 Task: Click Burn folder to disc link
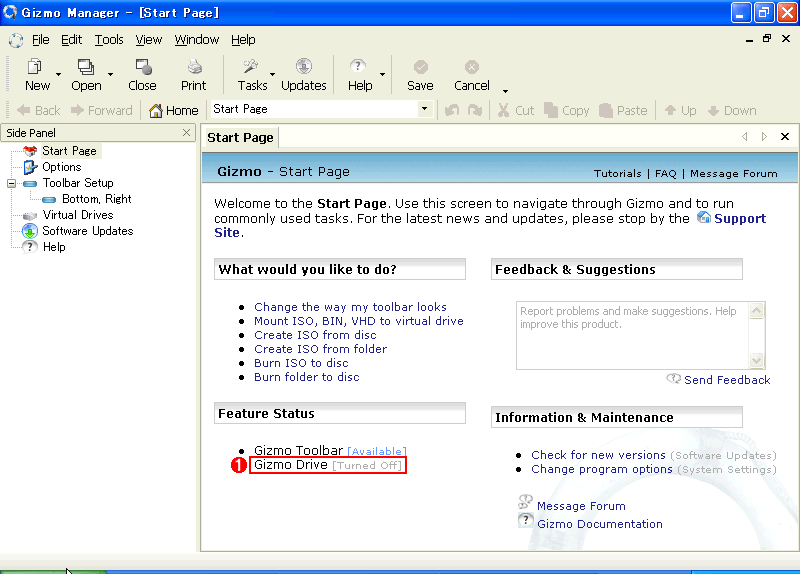(x=307, y=377)
